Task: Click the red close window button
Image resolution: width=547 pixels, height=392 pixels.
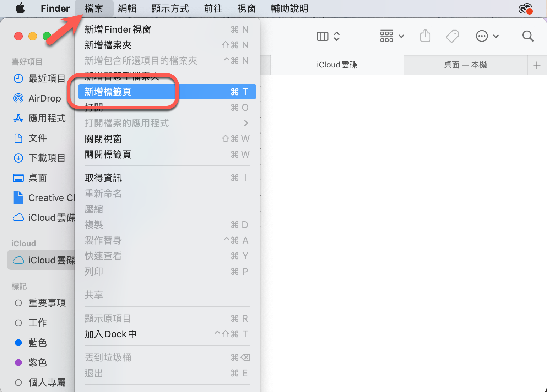Action: (18, 36)
